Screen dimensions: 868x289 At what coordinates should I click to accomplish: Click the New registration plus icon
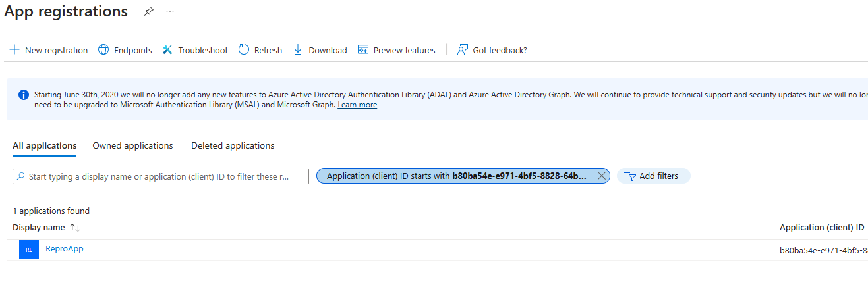14,50
